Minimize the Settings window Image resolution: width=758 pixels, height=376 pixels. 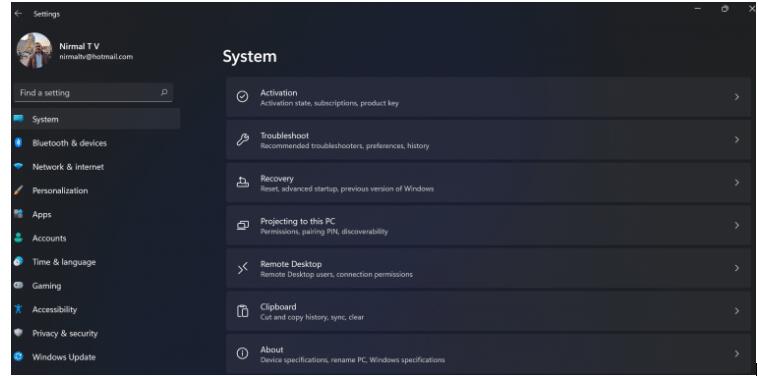click(697, 9)
